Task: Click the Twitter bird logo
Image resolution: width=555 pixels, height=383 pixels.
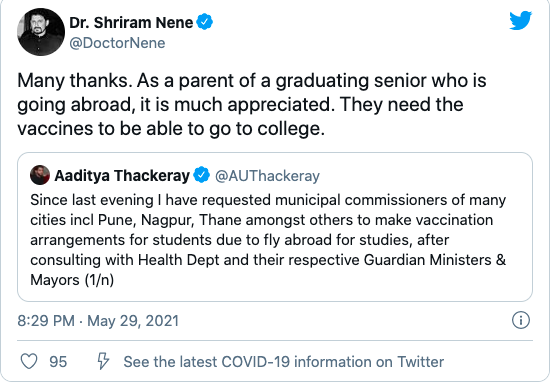Action: click(520, 21)
